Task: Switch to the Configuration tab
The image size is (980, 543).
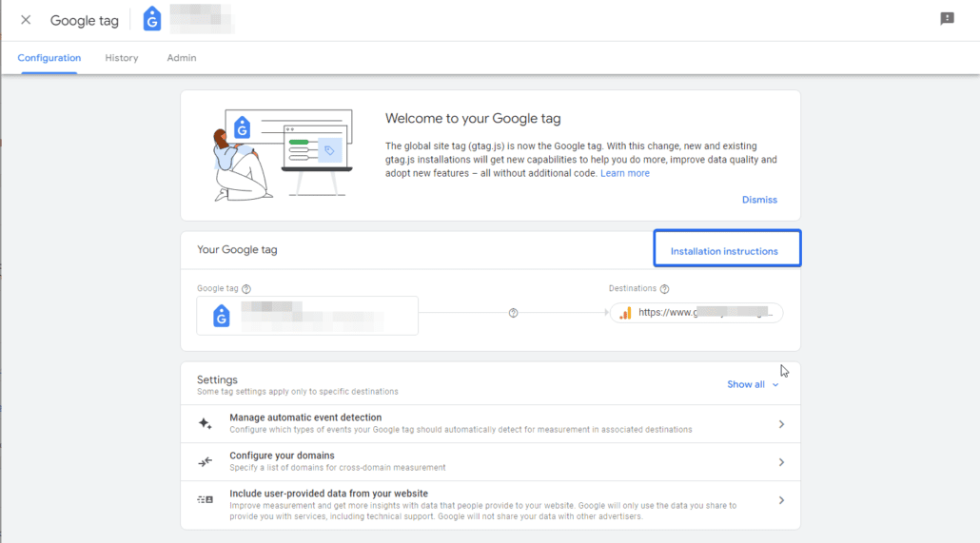Action: click(x=49, y=57)
